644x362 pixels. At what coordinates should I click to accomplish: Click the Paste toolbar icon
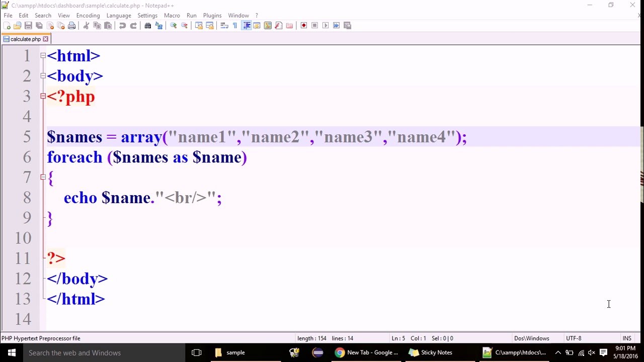pos(108,26)
